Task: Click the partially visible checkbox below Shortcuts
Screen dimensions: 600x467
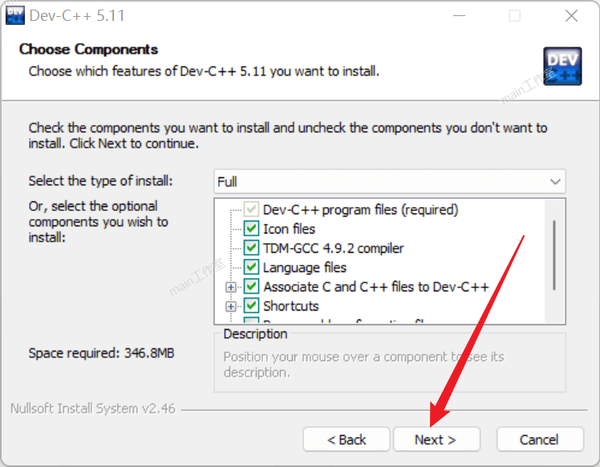Action: click(251, 320)
